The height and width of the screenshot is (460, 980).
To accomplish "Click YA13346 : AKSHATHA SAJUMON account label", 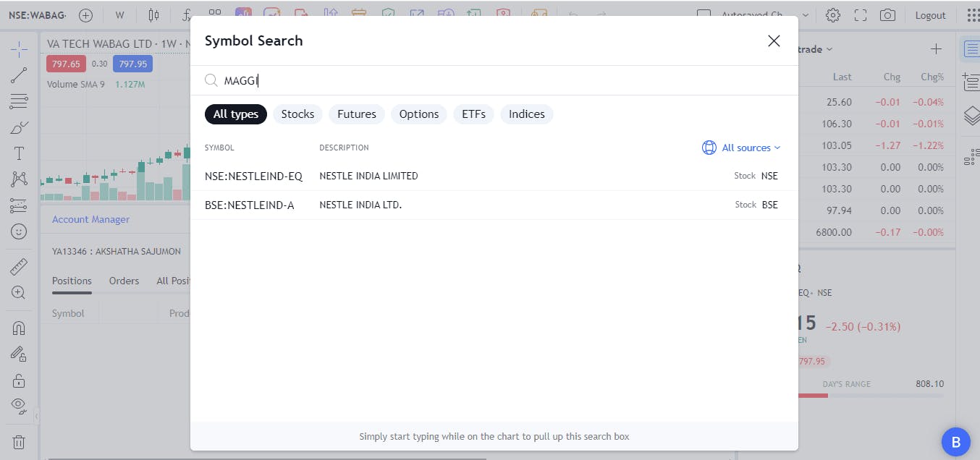I will [x=117, y=252].
